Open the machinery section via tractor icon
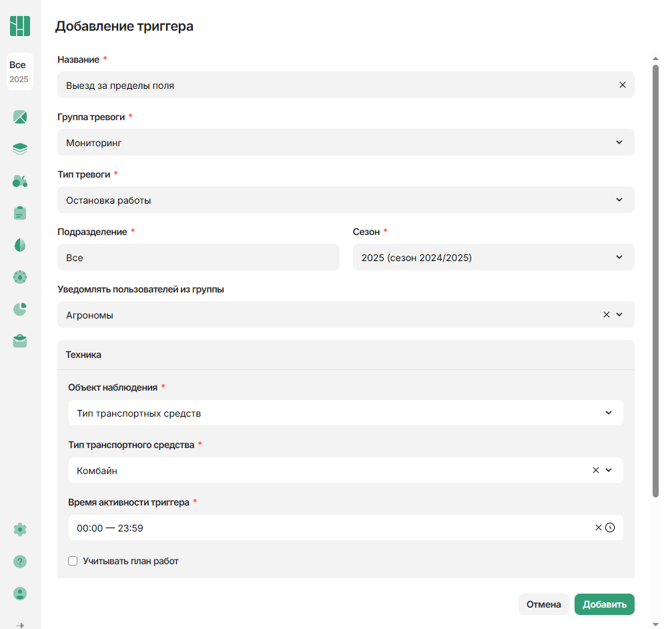The height and width of the screenshot is (629, 672). point(19,181)
